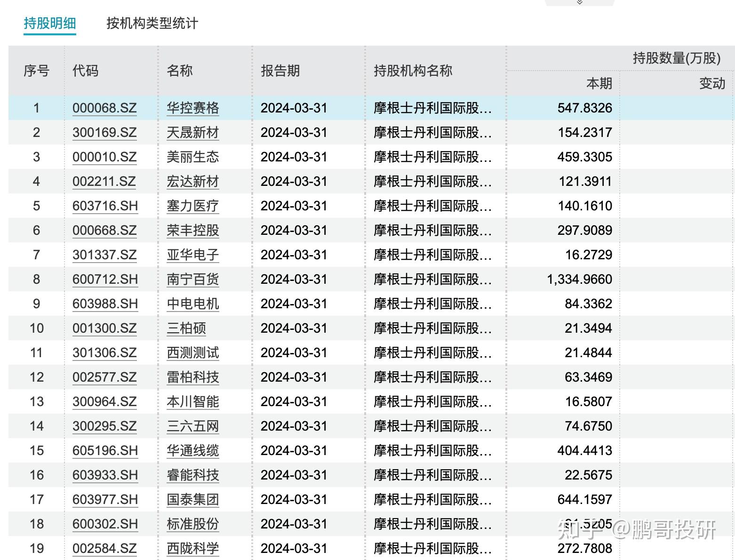The image size is (735, 560).
Task: Open stock name link 雷柏科技
Action: point(193,377)
